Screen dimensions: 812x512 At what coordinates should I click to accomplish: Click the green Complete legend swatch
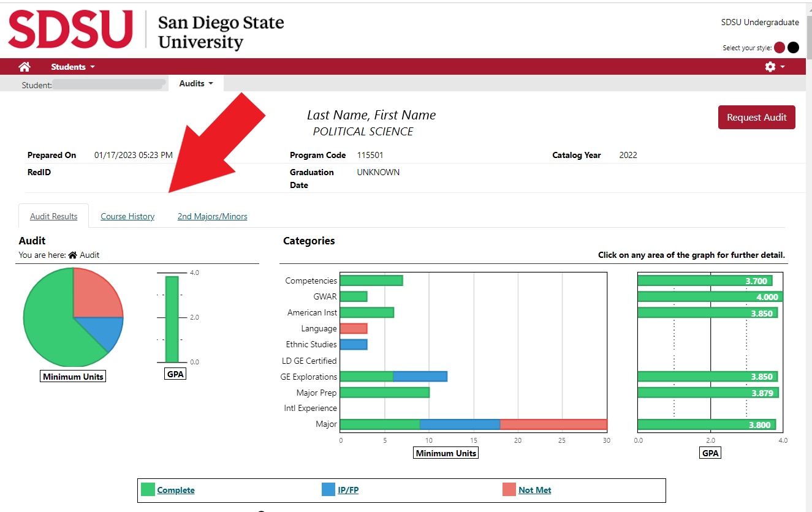[x=148, y=489]
